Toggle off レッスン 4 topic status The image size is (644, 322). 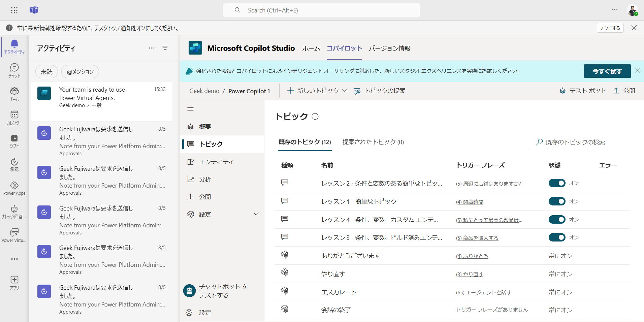[557, 219]
